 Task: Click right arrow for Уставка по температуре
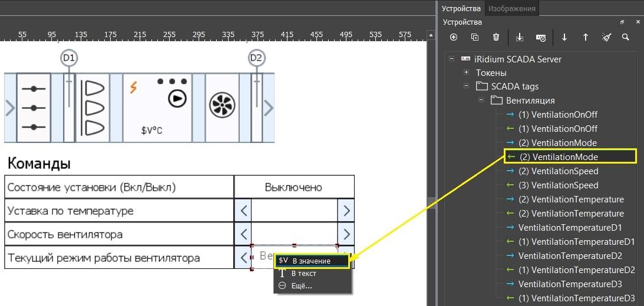(346, 210)
